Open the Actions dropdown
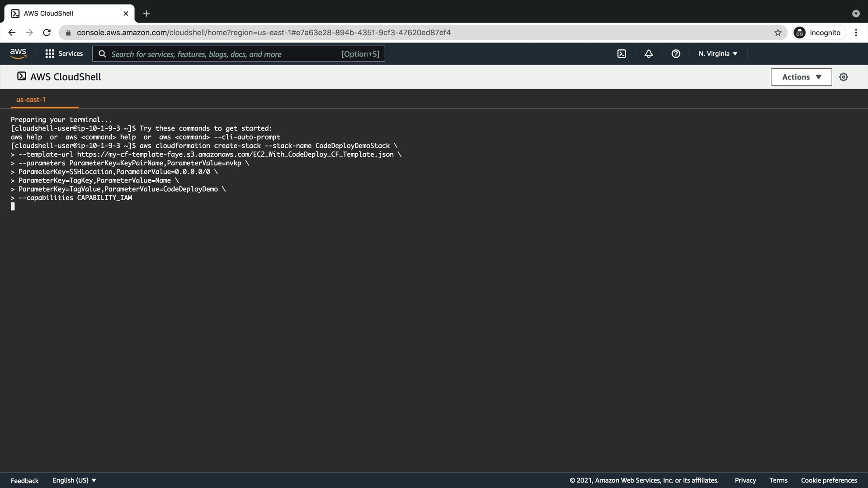 coord(801,77)
